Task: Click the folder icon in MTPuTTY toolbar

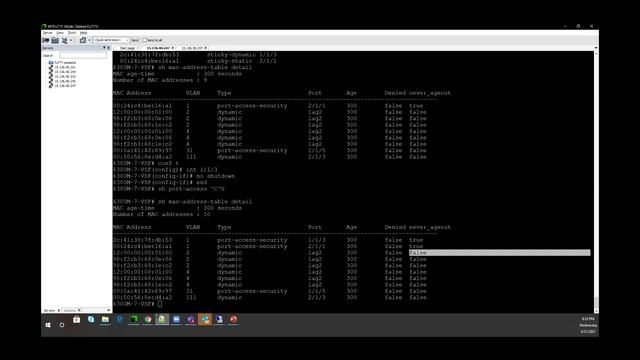Action: pyautogui.click(x=55, y=40)
